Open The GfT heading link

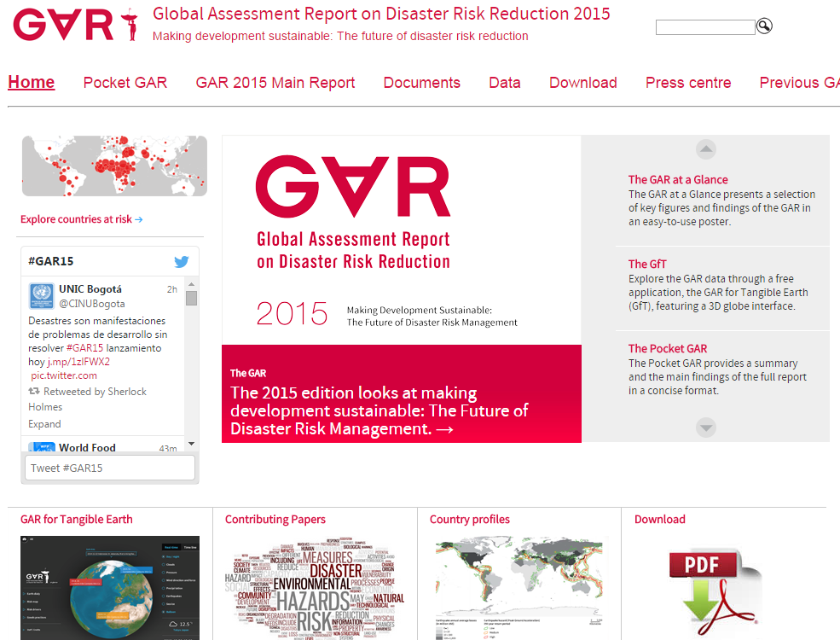coord(647,265)
